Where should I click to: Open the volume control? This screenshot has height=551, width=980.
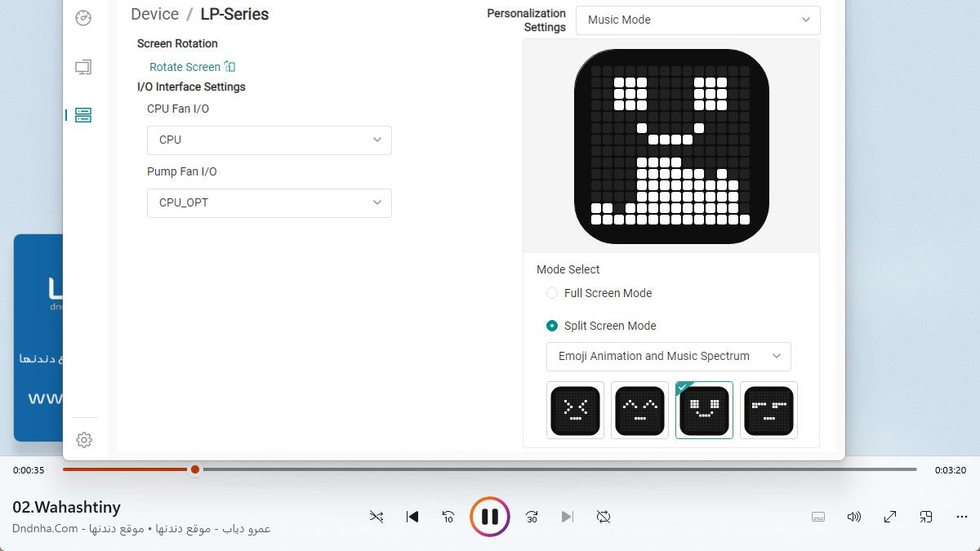pos(854,517)
